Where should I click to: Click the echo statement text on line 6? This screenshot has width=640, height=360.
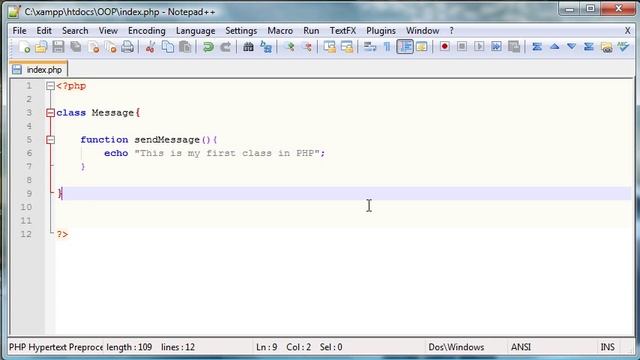(215, 153)
